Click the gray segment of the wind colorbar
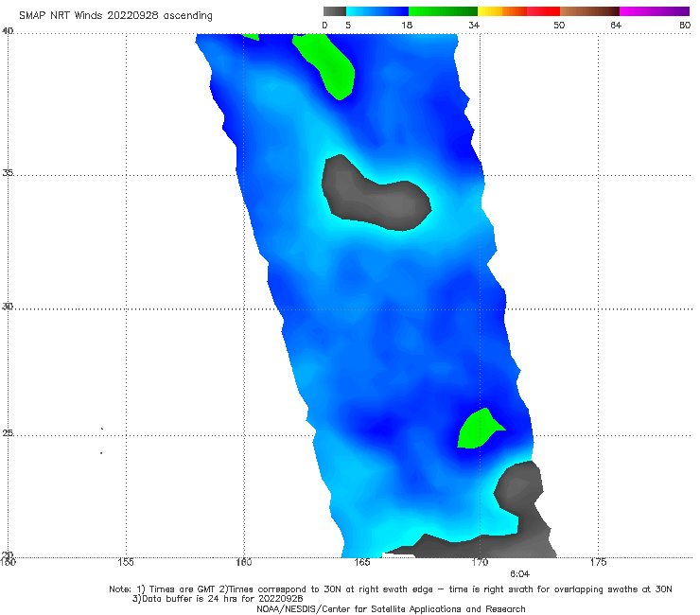 (334, 11)
